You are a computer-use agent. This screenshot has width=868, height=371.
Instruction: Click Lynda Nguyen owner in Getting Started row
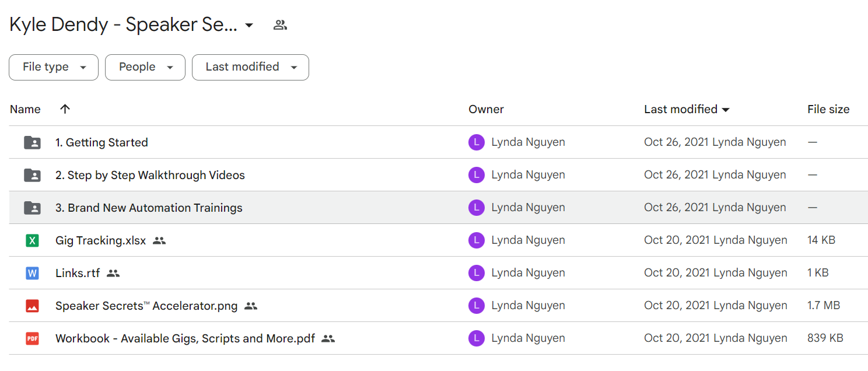coord(528,142)
